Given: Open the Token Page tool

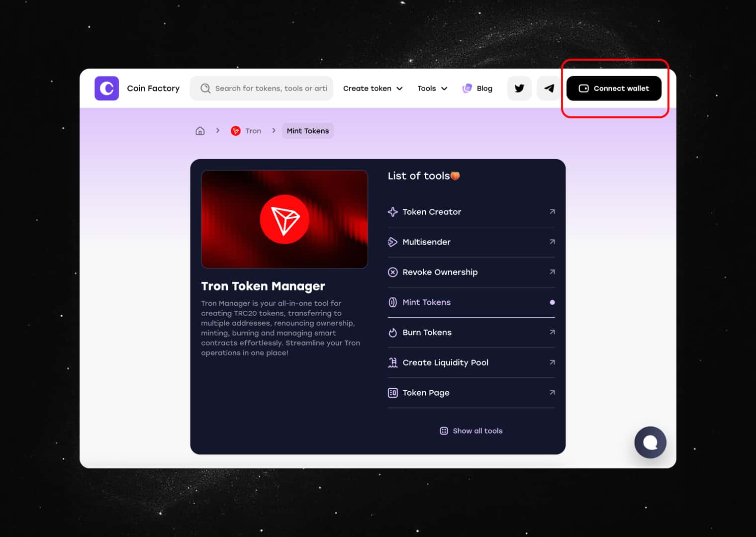Looking at the screenshot, I should pos(471,393).
